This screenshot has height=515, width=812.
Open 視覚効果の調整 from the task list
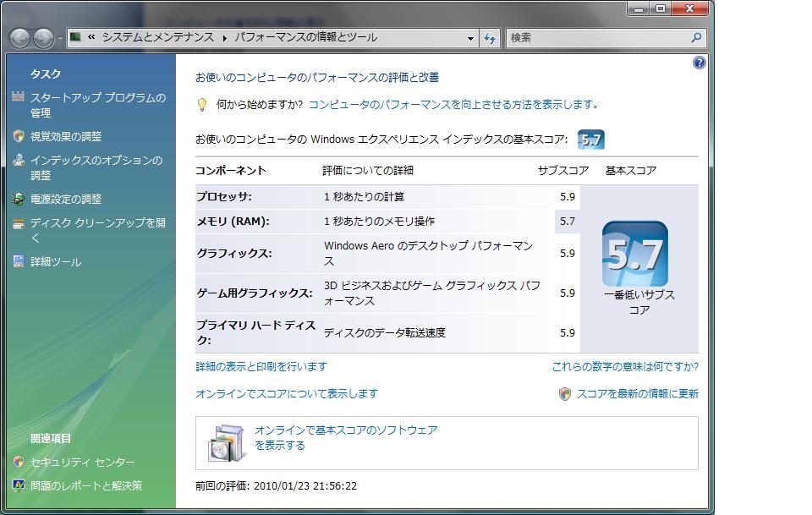coord(65,136)
